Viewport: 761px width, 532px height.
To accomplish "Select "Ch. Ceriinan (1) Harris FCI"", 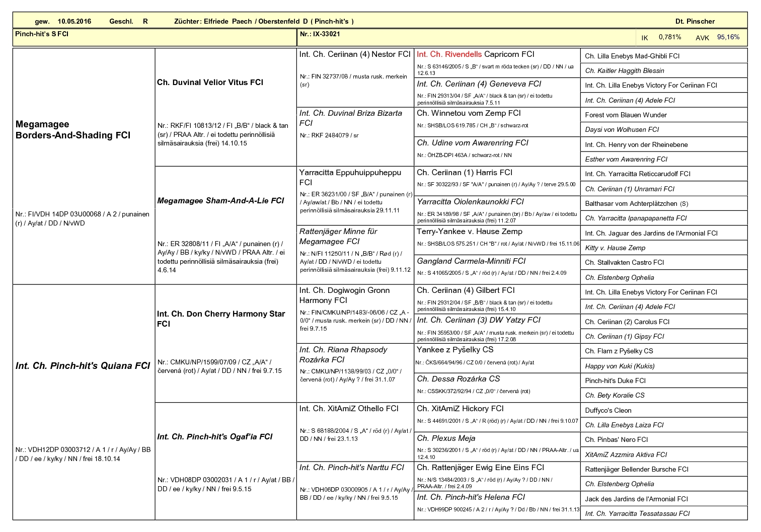I will click(465, 173).
